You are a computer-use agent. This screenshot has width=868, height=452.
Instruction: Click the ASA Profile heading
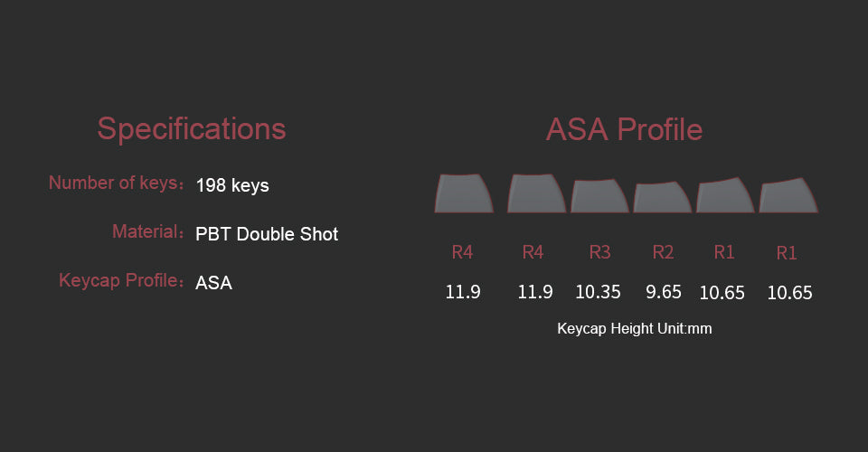point(624,129)
